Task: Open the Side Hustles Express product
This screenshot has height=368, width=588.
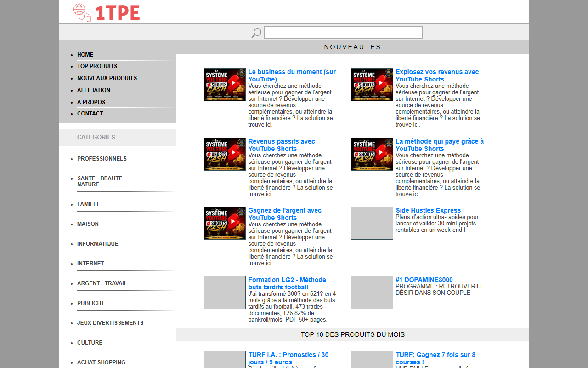Action: pyautogui.click(x=428, y=211)
